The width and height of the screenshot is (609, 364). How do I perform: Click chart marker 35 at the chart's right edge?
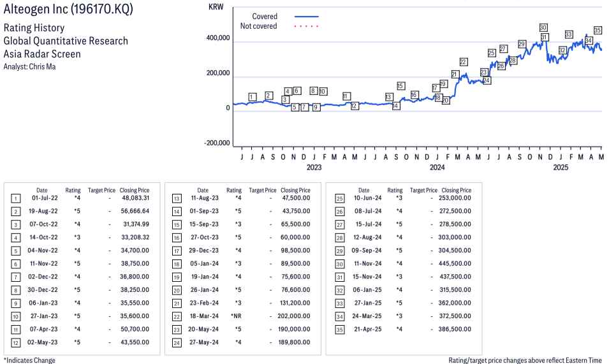coord(598,30)
